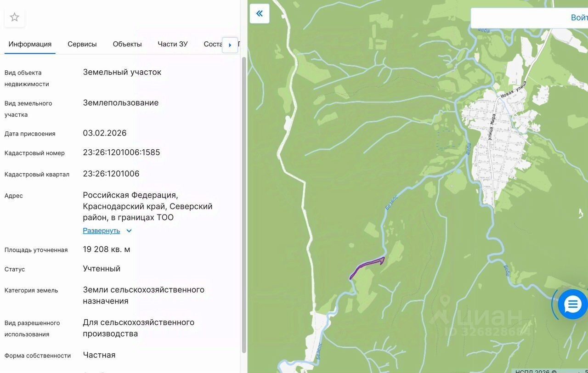Image resolution: width=588 pixels, height=373 pixels.
Task: Click the Развернуть link
Action: pyautogui.click(x=101, y=231)
